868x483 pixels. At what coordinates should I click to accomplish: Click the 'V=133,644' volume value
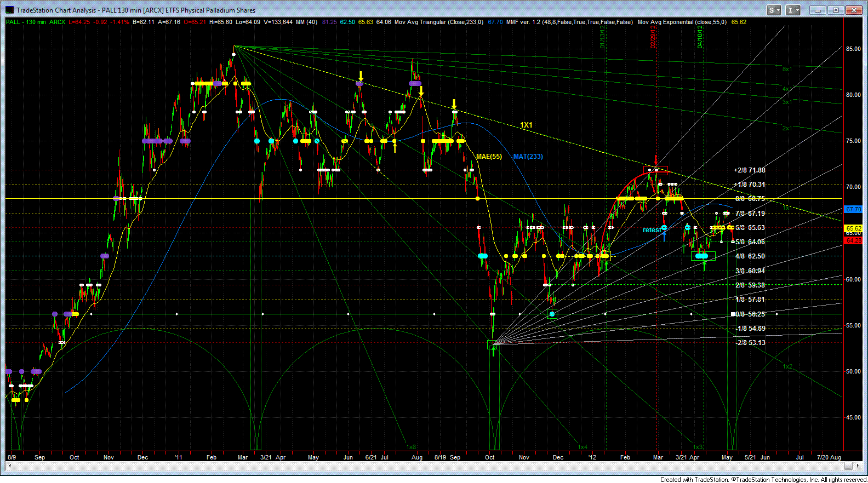(x=278, y=22)
